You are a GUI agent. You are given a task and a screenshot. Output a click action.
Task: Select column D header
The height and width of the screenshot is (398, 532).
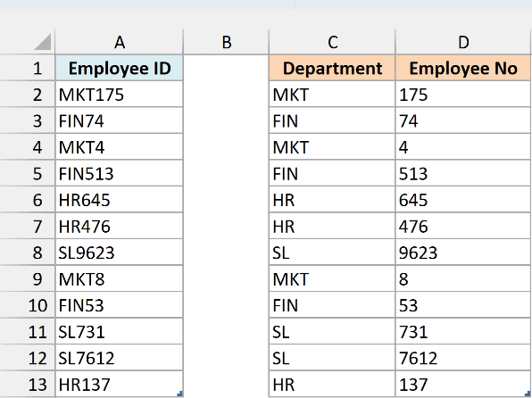click(463, 42)
